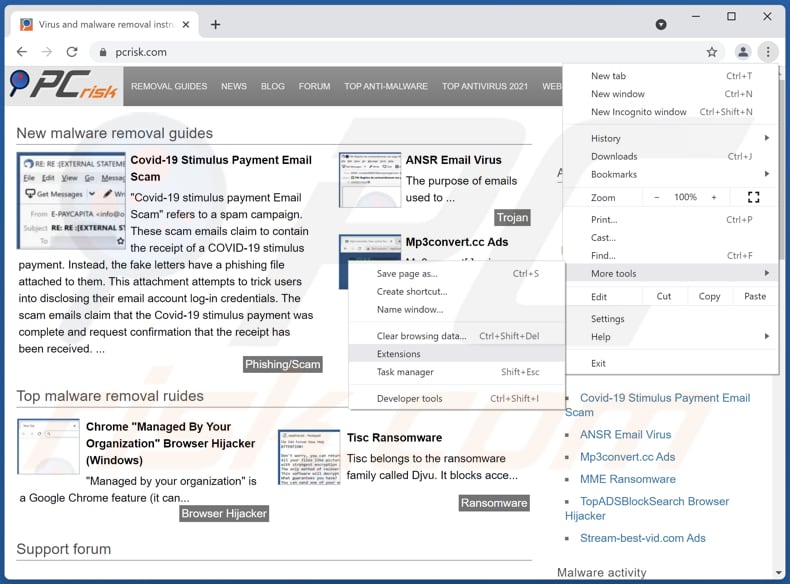Bookmark this page with star icon
790x584 pixels.
712,52
